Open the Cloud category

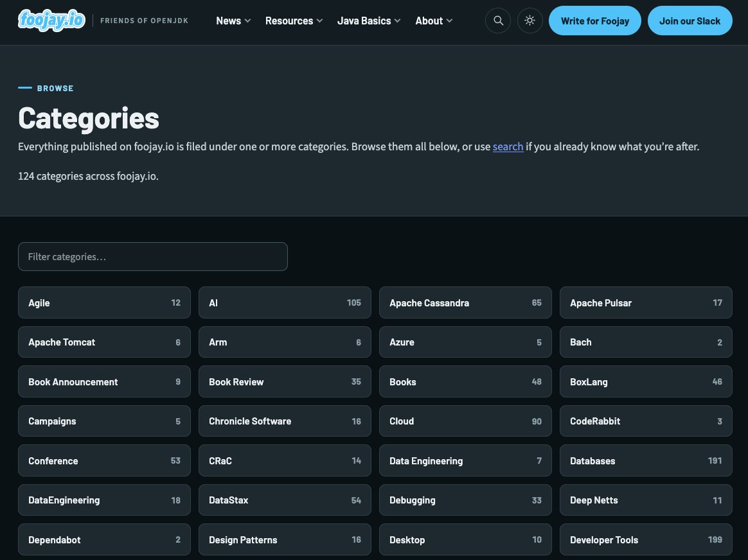466,421
